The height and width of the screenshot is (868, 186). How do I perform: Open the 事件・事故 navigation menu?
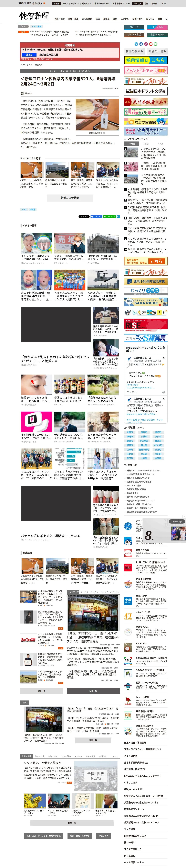coord(73,19)
